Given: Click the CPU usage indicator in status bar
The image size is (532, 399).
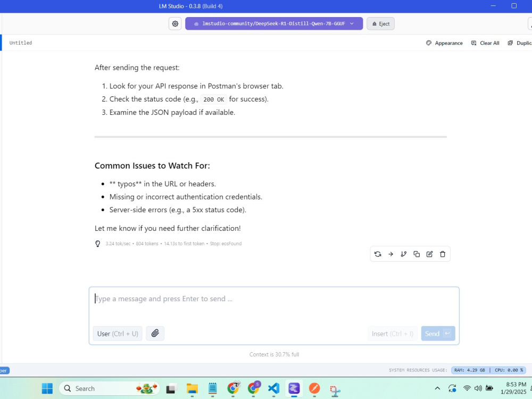Looking at the screenshot, I should tap(509, 370).
